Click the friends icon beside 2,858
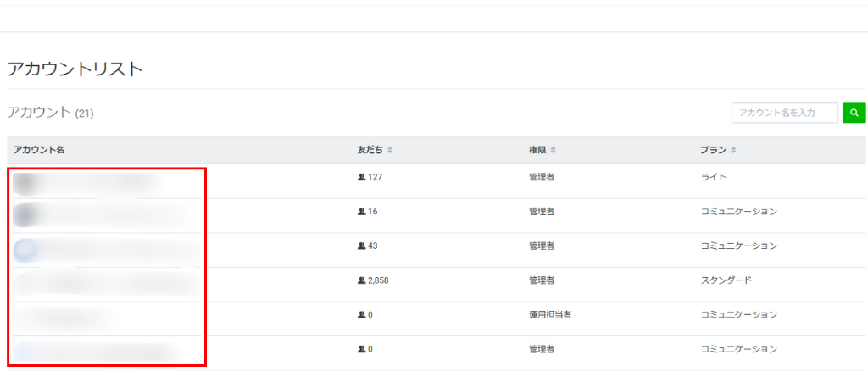The height and width of the screenshot is (371, 868). [361, 280]
